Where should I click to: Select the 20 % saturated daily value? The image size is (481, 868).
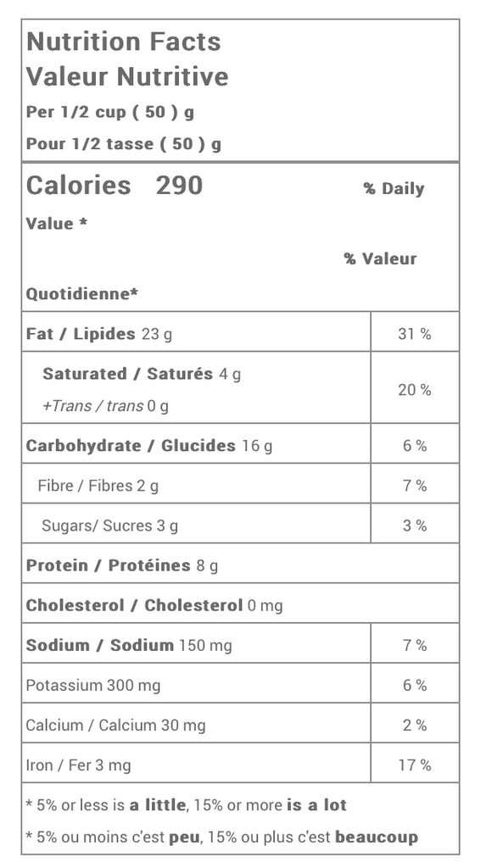[x=415, y=390]
